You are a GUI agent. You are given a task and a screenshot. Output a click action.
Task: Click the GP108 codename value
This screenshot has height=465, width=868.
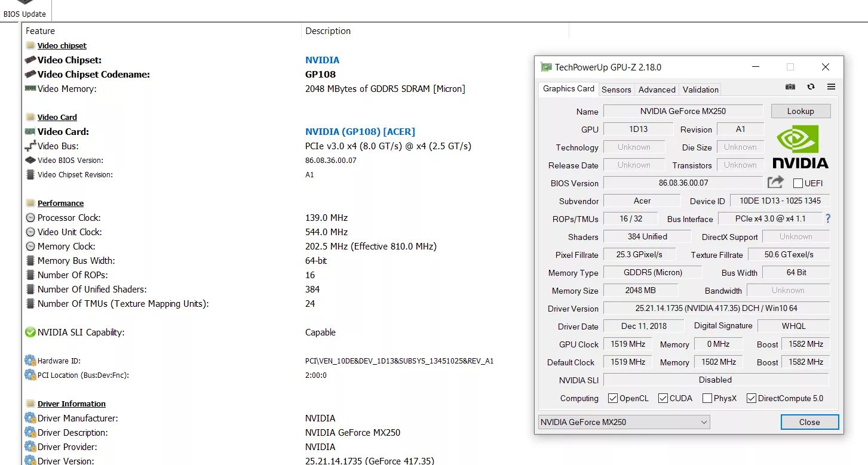(x=320, y=74)
